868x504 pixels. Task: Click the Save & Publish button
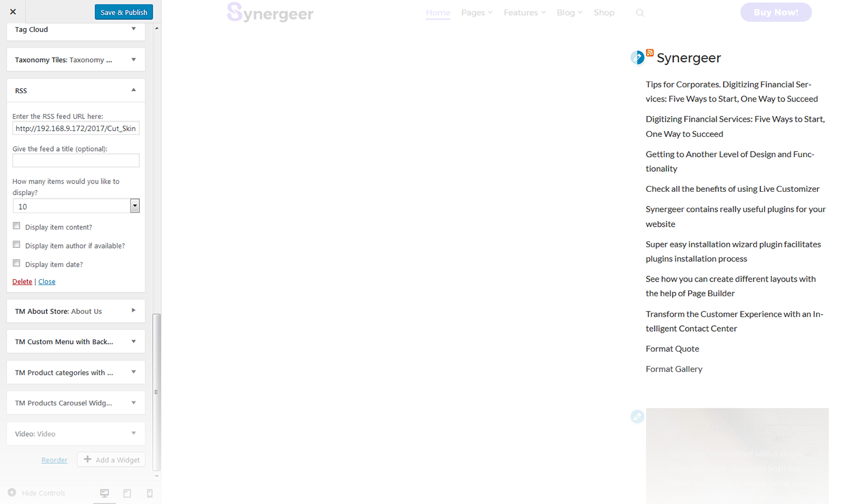[124, 12]
